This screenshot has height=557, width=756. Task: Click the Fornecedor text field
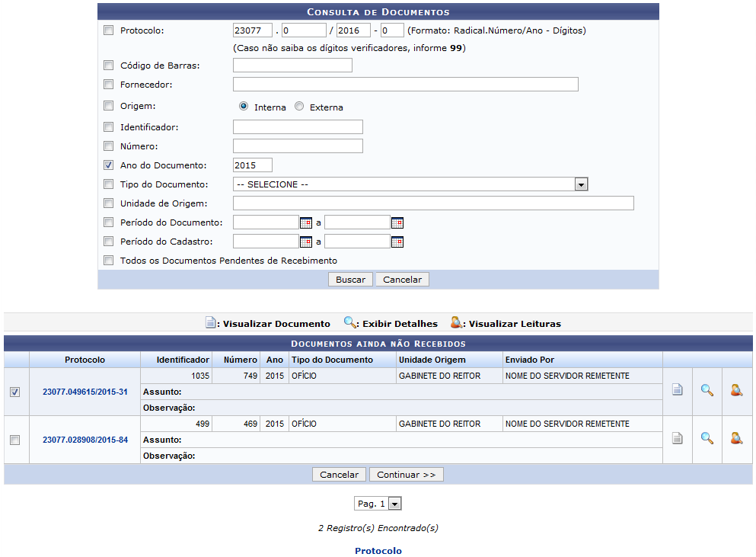406,85
